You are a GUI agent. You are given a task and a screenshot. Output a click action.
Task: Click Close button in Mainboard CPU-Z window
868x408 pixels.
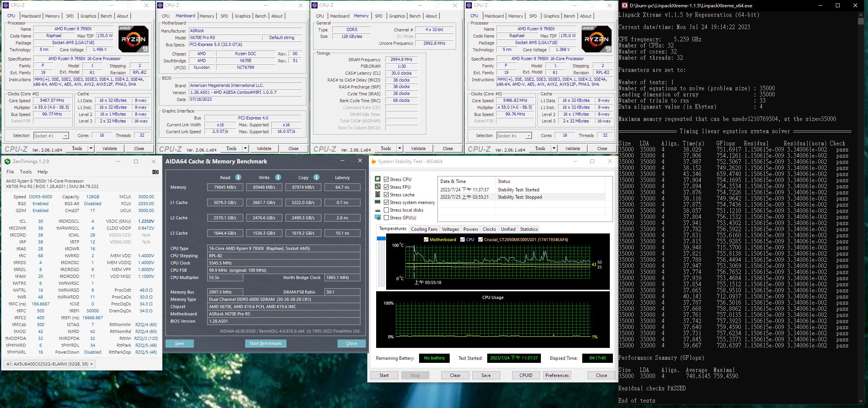(293, 148)
